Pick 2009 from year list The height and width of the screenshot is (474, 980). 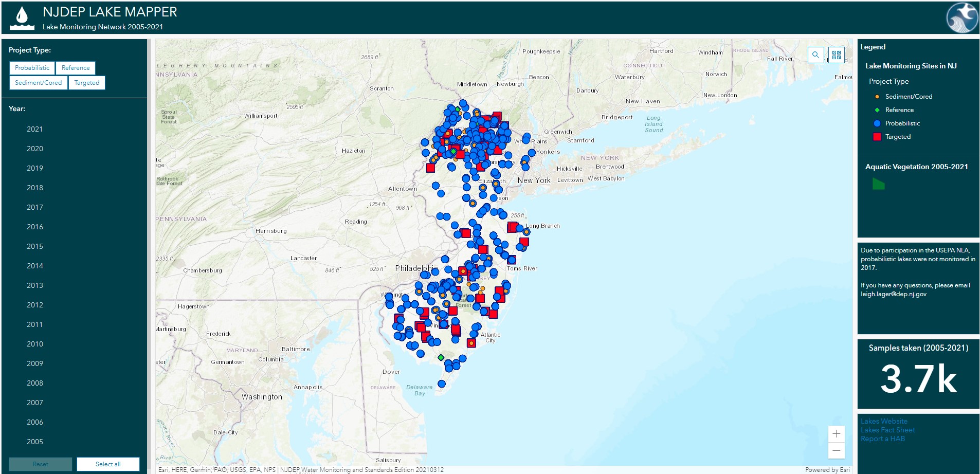tap(35, 363)
